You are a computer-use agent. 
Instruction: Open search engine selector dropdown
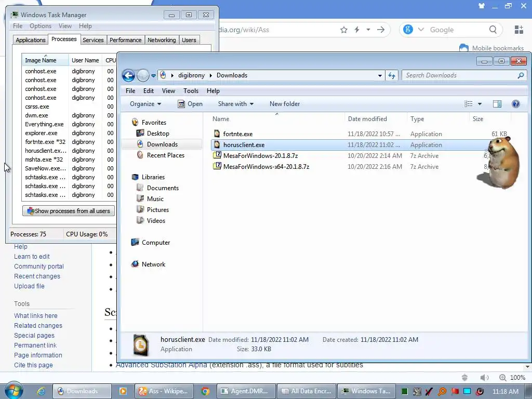[421, 30]
